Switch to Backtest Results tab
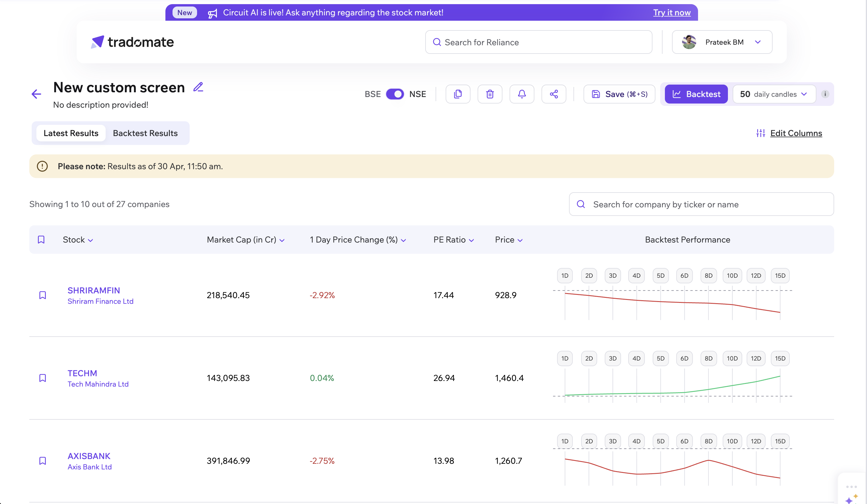The height and width of the screenshot is (504, 867). [145, 133]
